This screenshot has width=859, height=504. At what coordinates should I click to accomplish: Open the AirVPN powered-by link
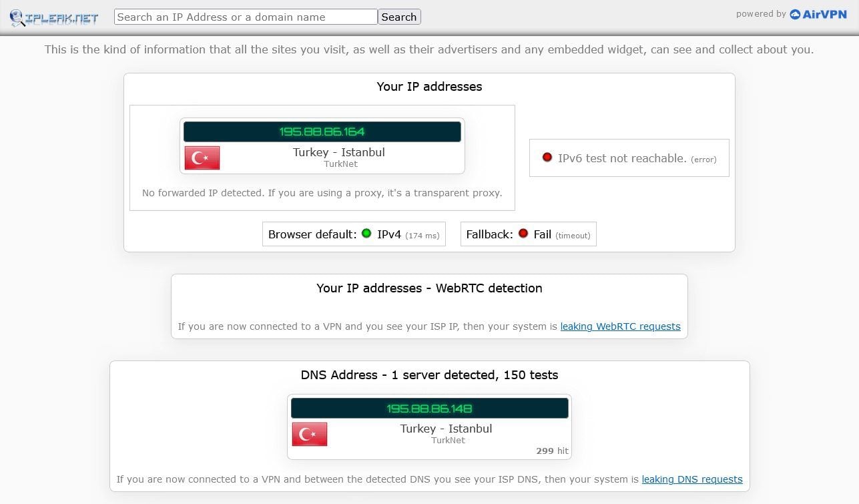(818, 14)
